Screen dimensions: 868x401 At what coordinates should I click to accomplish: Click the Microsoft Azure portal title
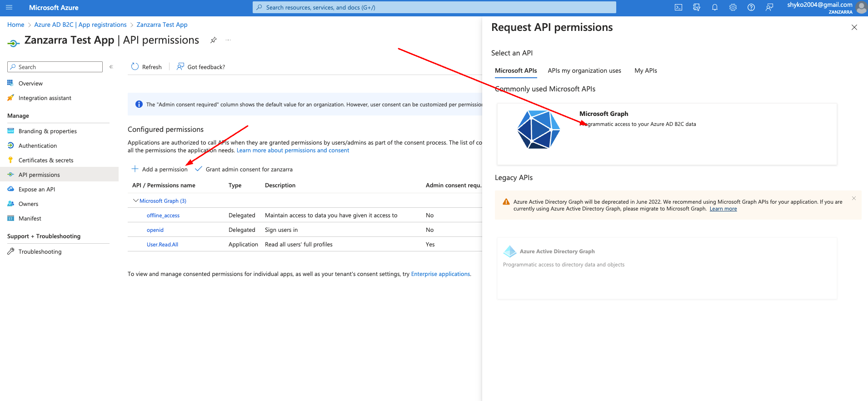tap(54, 7)
